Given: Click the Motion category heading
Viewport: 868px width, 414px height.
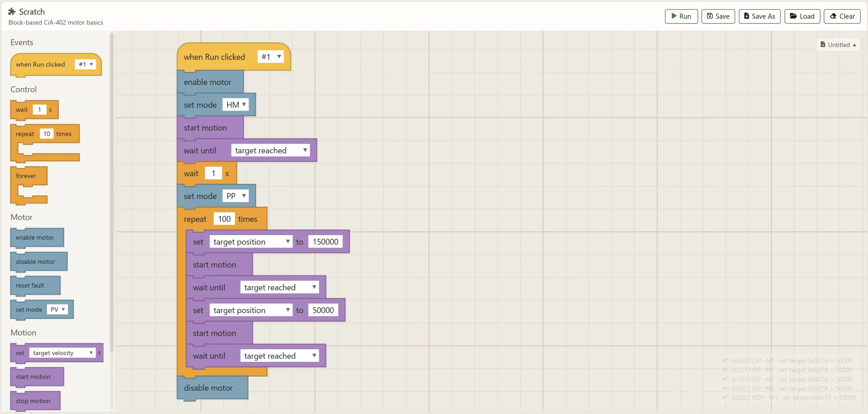Looking at the screenshot, I should click(23, 333).
